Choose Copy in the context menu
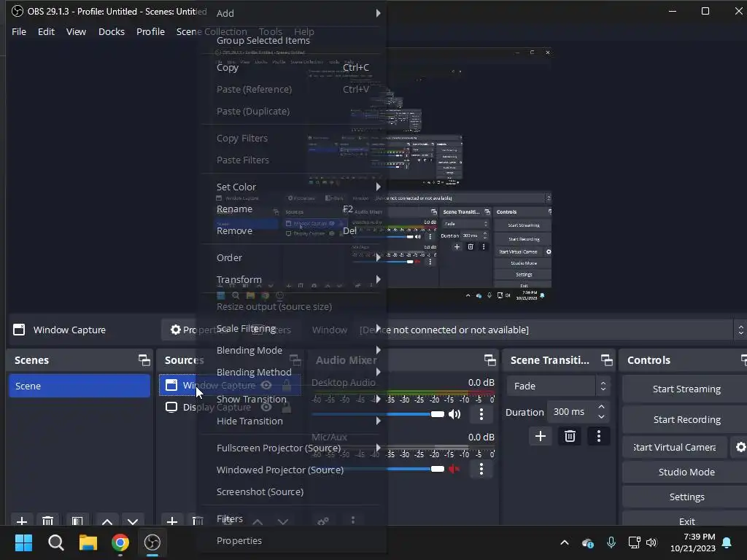747x560 pixels. click(292, 67)
